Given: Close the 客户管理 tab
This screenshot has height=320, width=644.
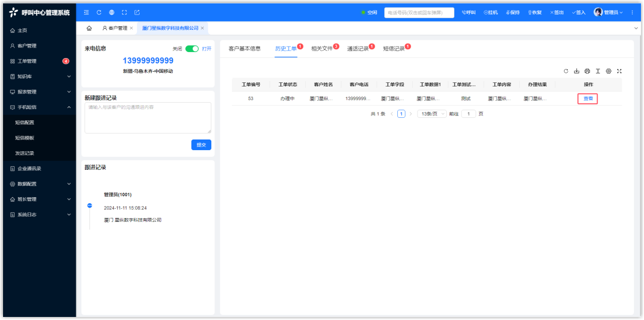Looking at the screenshot, I should 131,28.
